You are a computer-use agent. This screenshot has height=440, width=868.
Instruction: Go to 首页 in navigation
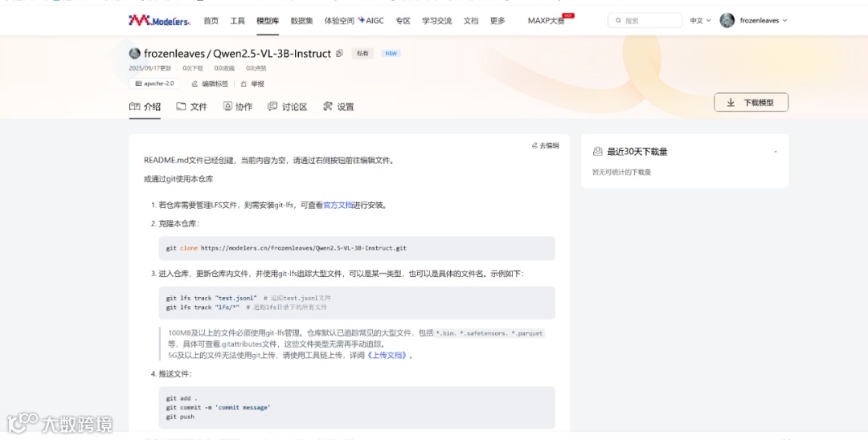[x=211, y=20]
